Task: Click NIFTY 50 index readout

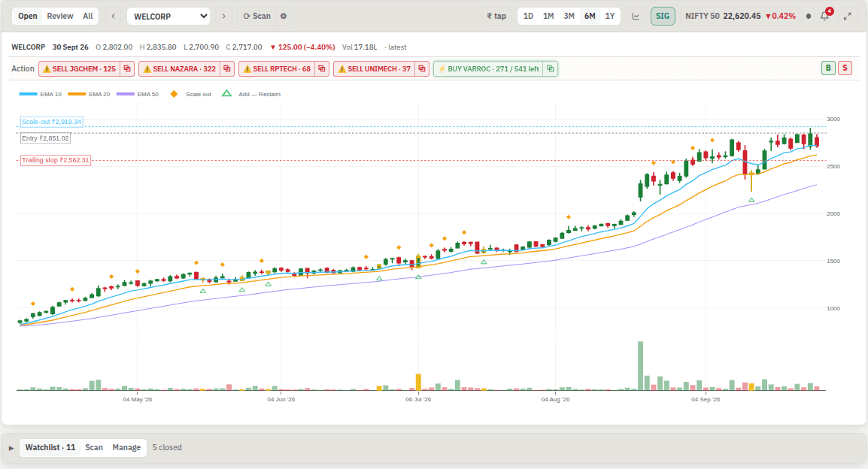Action: pyautogui.click(x=740, y=16)
